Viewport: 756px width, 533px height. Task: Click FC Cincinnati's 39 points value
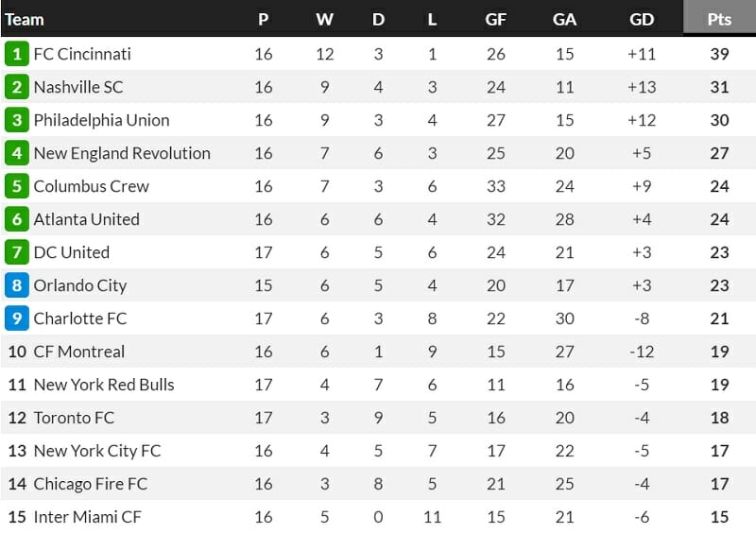719,54
